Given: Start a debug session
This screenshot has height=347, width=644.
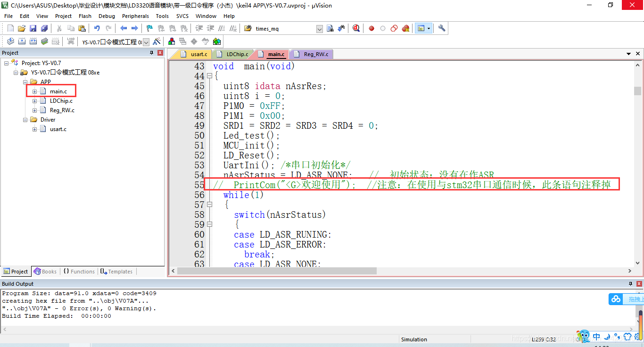Looking at the screenshot, I should pos(356,28).
